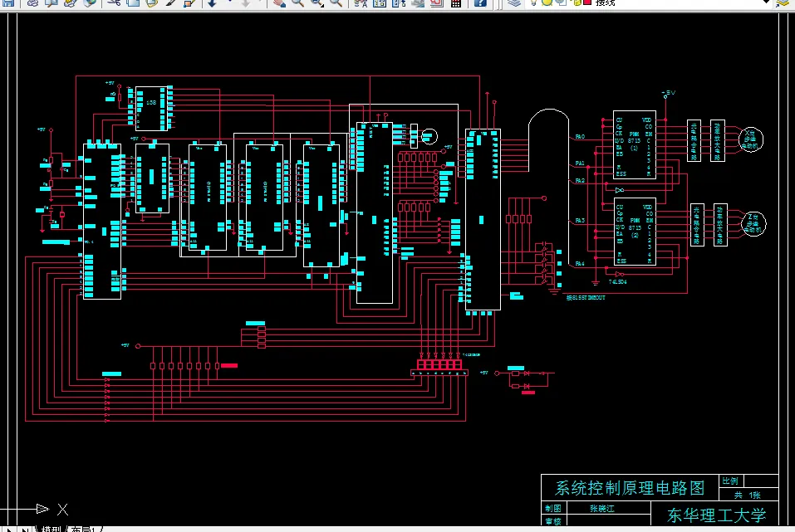Click the last-tab navigation arrow button
Image resolution: width=795 pixels, height=532 pixels.
click(24, 529)
